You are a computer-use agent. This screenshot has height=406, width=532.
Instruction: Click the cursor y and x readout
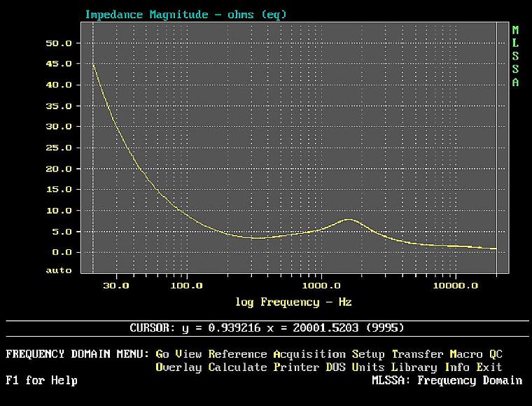(267, 328)
